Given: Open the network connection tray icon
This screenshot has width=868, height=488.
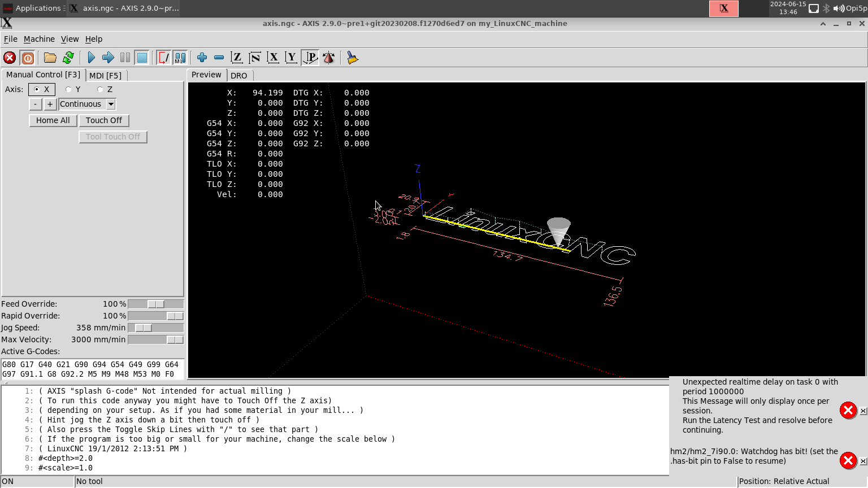Looking at the screenshot, I should (814, 8).
